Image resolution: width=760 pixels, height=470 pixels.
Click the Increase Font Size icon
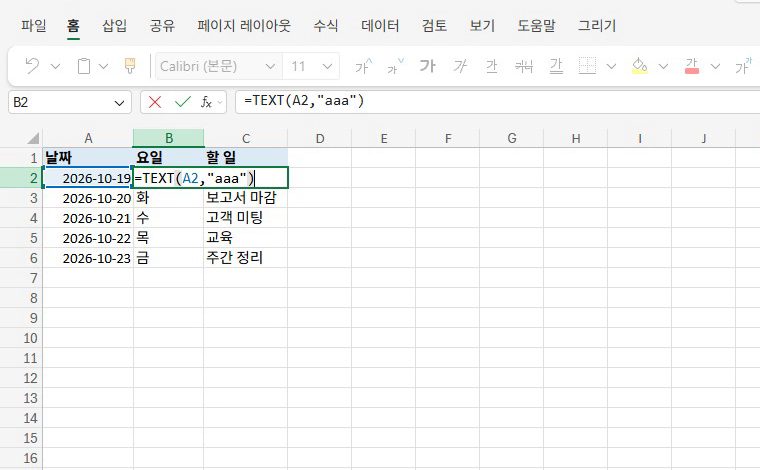(364, 66)
